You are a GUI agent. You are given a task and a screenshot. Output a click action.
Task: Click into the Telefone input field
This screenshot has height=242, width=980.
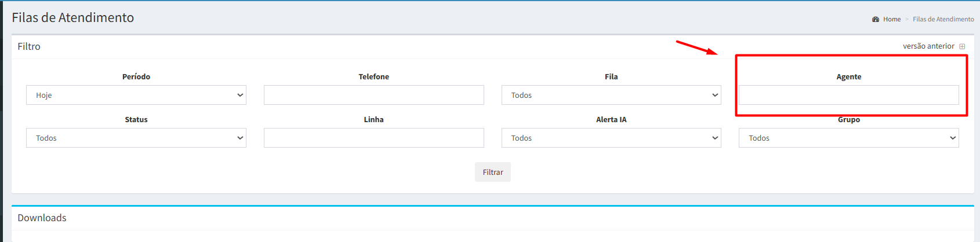click(373, 95)
